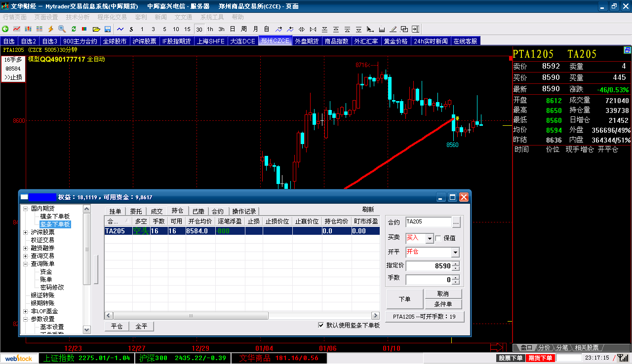This screenshot has height=364, width=632.
Task: Click the 合约 input field containing TA205
Action: pos(428,222)
